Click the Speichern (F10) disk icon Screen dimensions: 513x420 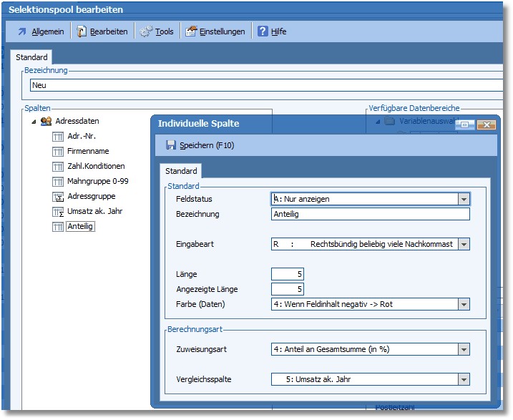point(170,145)
